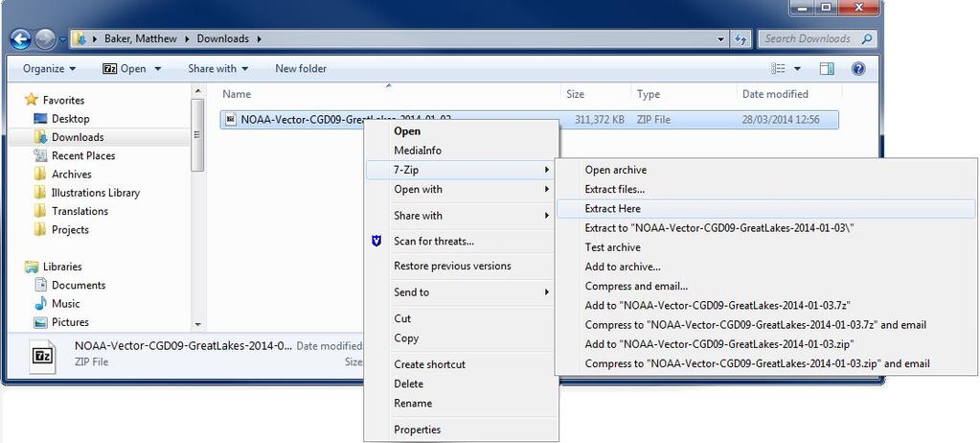980x443 pixels.
Task: Expand Send to in context menu
Action: [460, 292]
